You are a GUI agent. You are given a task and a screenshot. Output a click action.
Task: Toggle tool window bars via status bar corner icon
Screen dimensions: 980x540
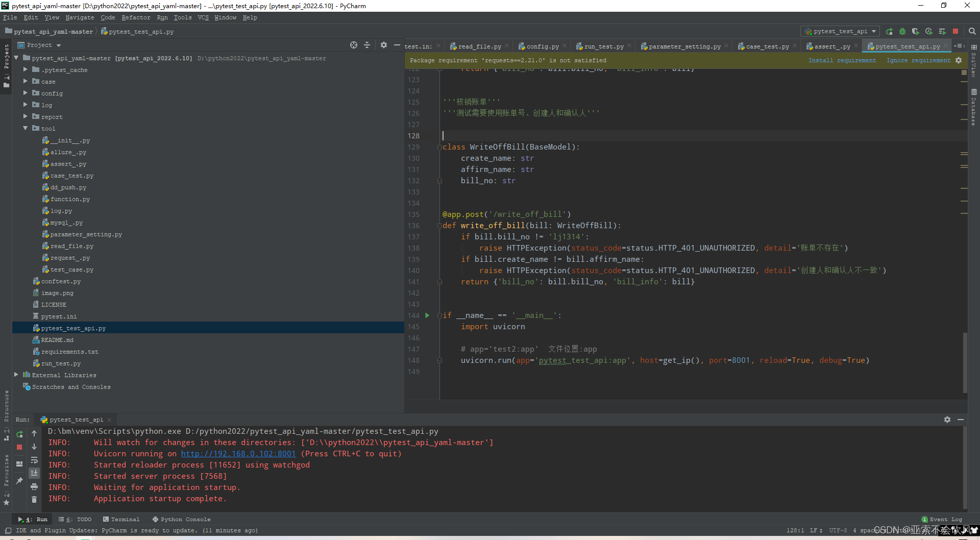pos(8,531)
